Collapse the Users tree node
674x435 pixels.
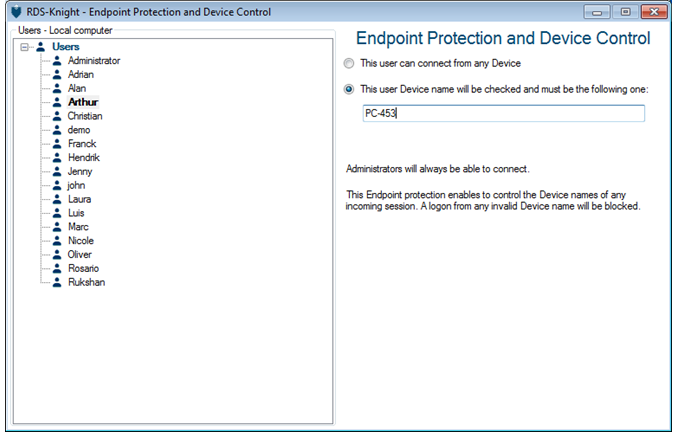pyautogui.click(x=24, y=47)
